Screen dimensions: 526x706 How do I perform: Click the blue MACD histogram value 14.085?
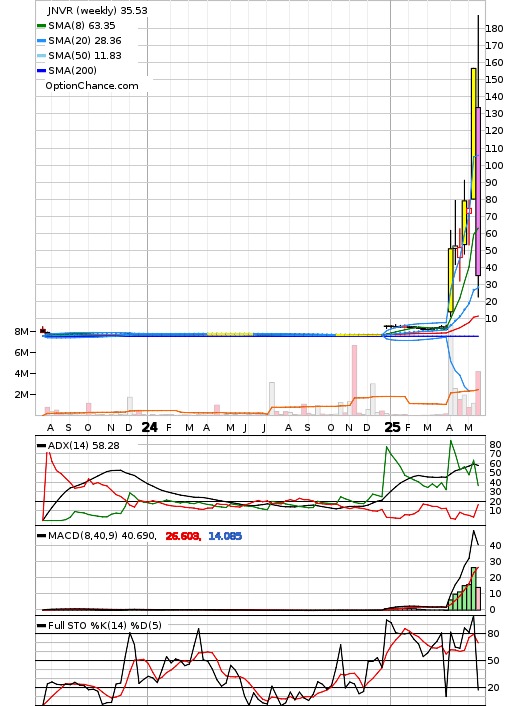(225, 536)
